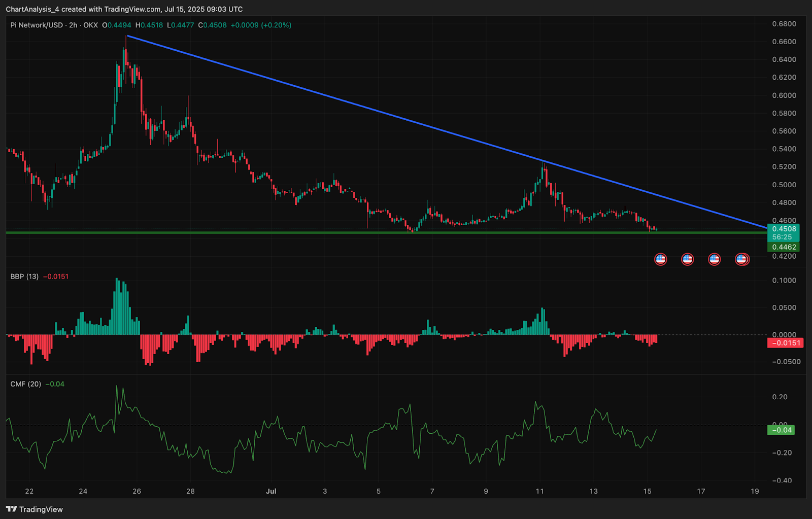
Task: Click the TradingView.com text in the header caption
Action: (133, 9)
